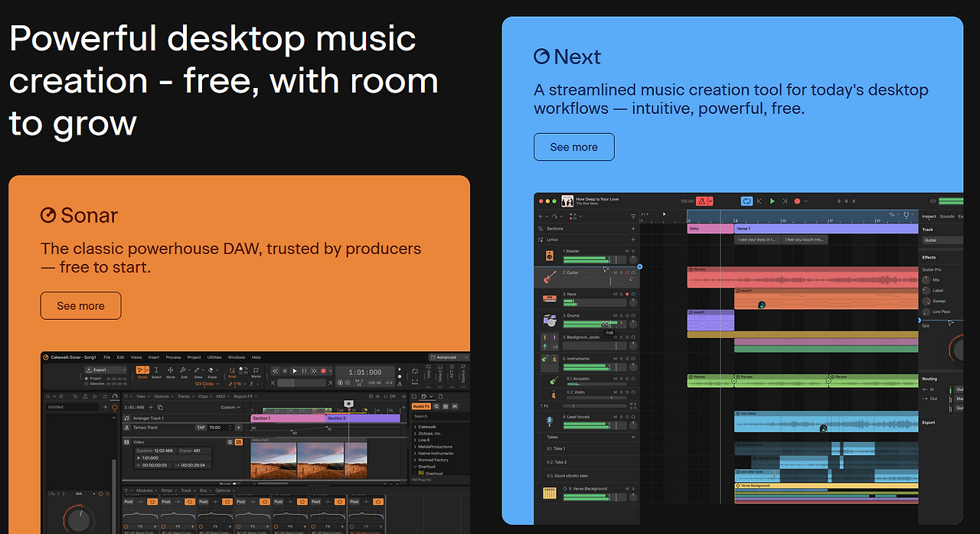
Task: Click the Lead Vocals microphone icon
Action: point(550,422)
